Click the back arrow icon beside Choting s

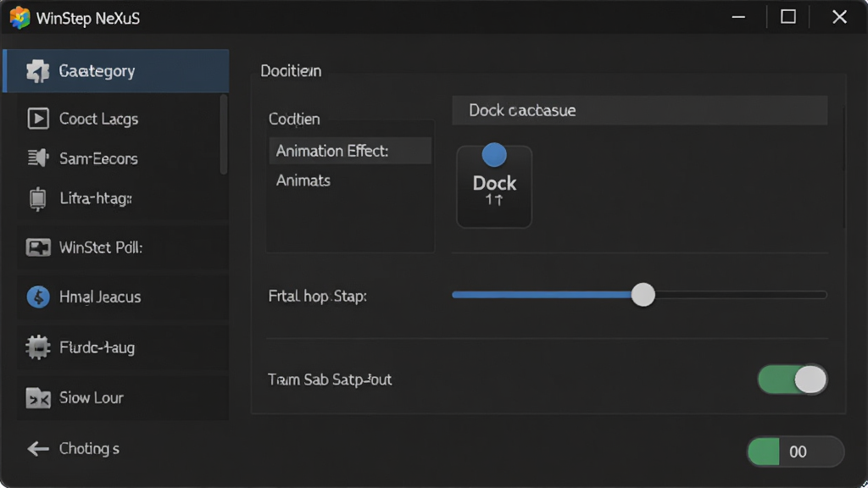pos(37,449)
